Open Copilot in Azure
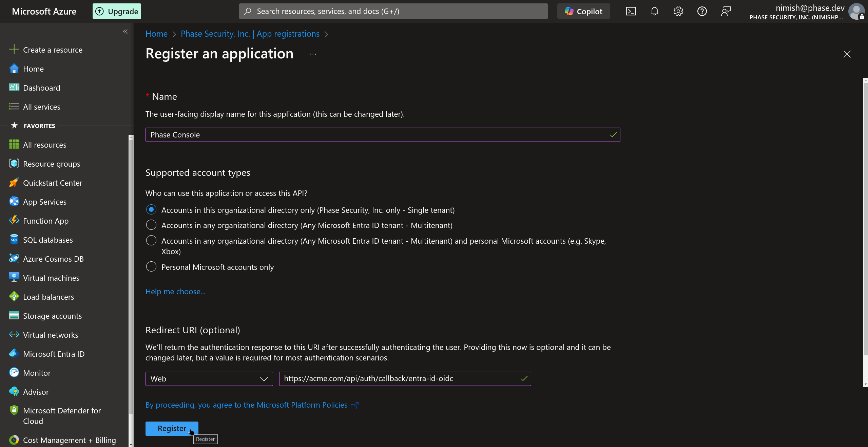 [583, 11]
